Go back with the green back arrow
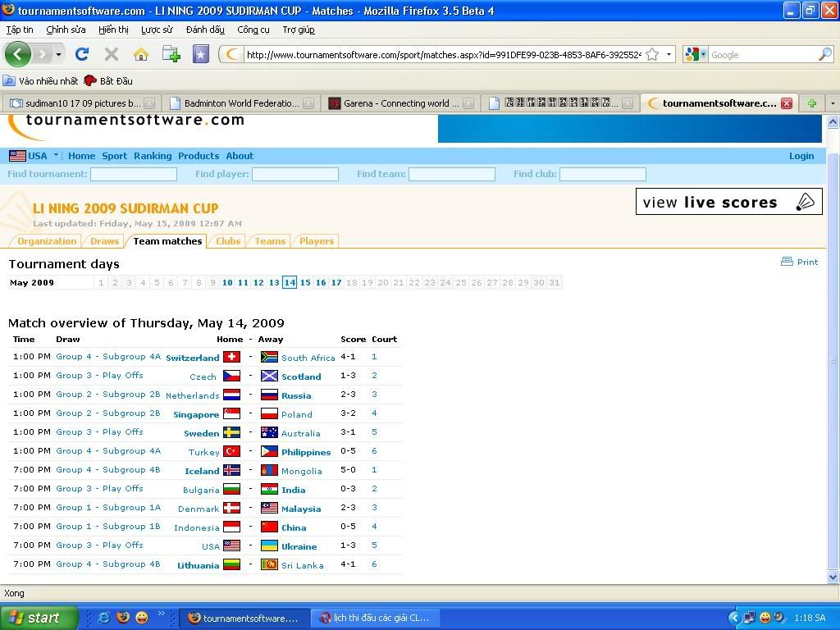Image resolution: width=840 pixels, height=630 pixels. (18, 54)
